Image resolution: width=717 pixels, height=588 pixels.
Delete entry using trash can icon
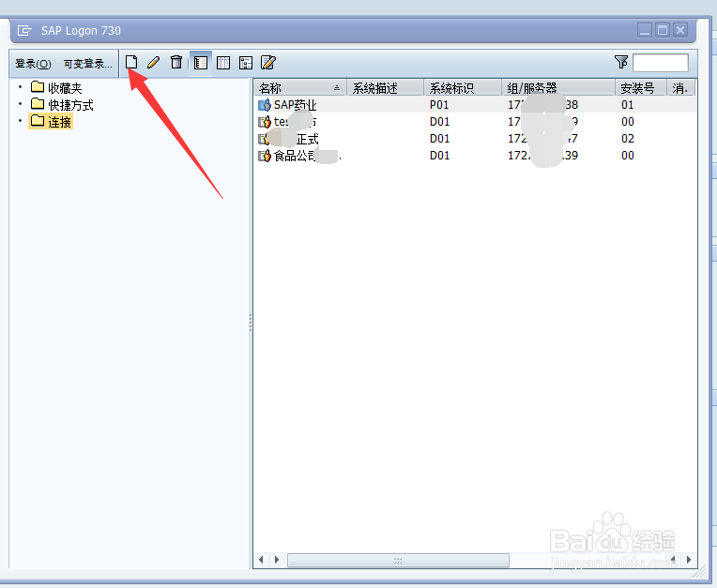[176, 62]
